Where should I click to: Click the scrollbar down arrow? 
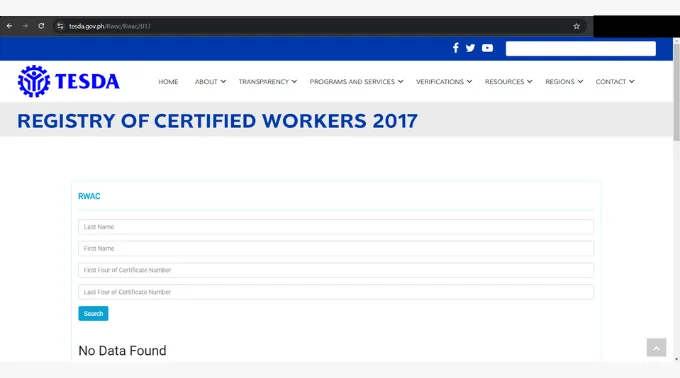coord(676,359)
